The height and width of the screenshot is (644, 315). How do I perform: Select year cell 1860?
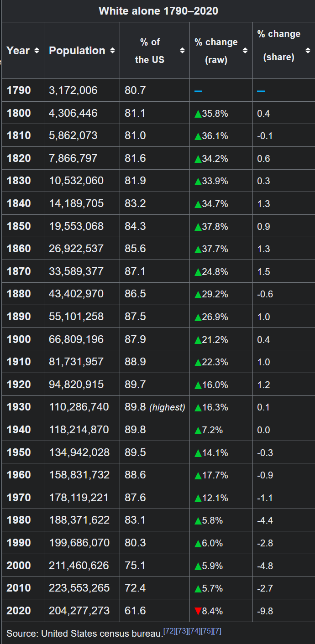19,249
